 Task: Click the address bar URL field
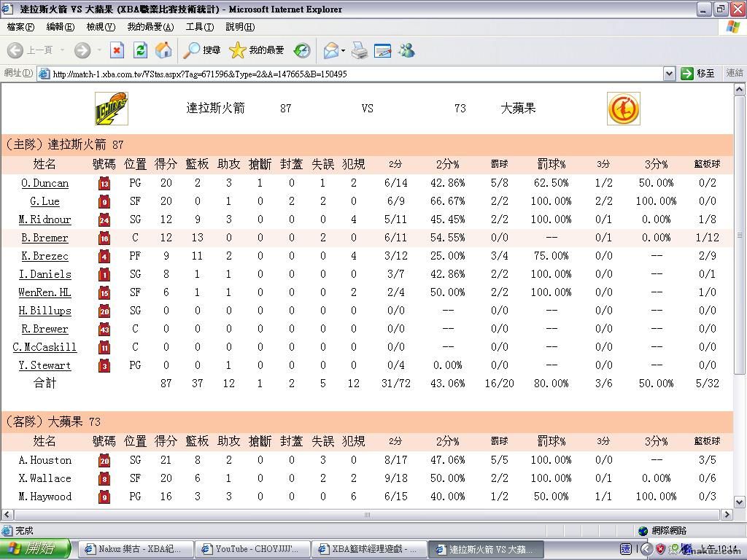[x=350, y=74]
